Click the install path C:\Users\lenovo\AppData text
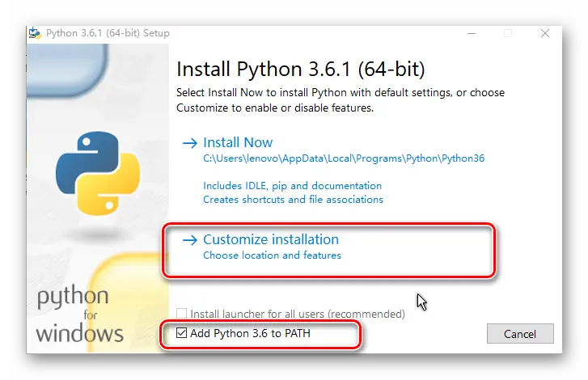Screen dimensions: 588x380 pyautogui.click(x=344, y=158)
